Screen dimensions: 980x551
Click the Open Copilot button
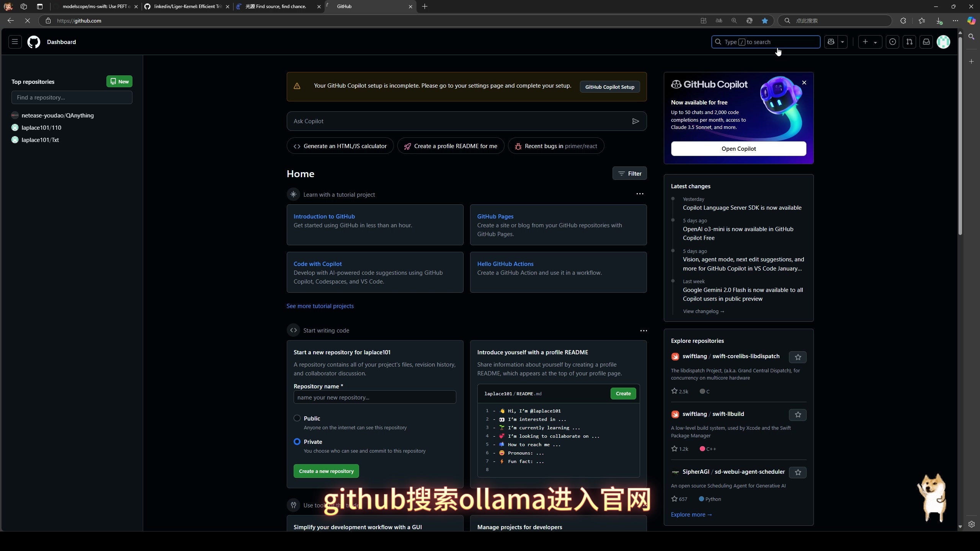738,148
